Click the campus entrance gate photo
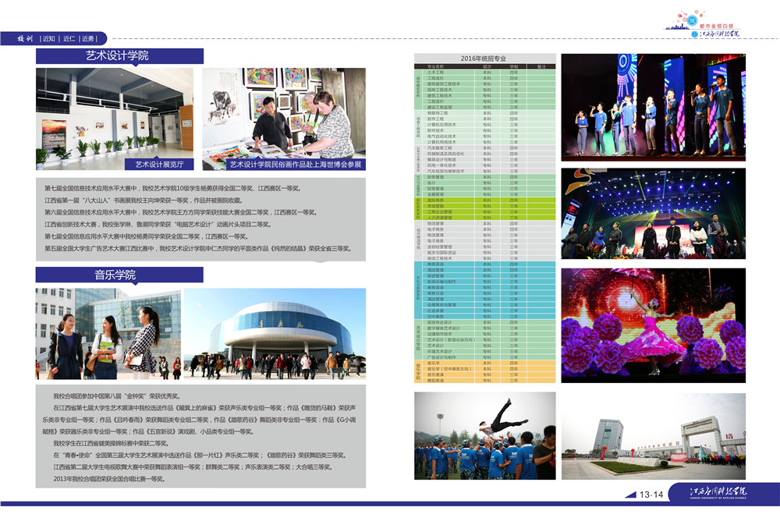Screen dimensions: 780x532 (653, 435)
